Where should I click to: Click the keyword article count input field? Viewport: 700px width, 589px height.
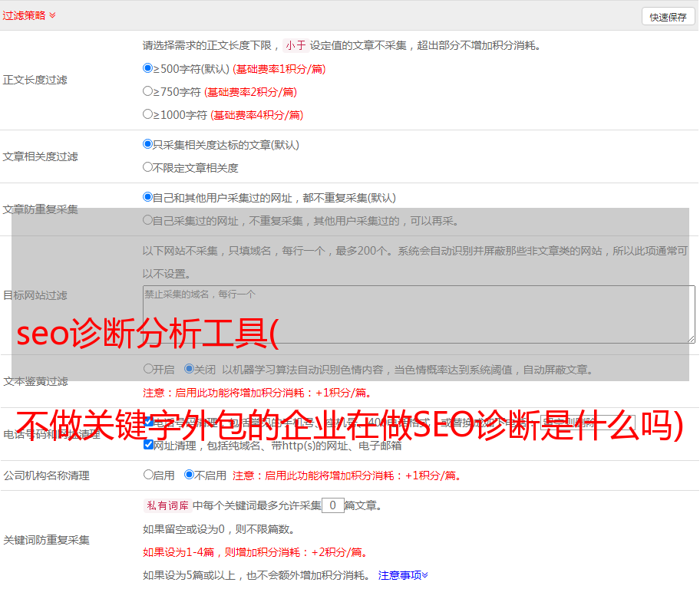pos(332,505)
